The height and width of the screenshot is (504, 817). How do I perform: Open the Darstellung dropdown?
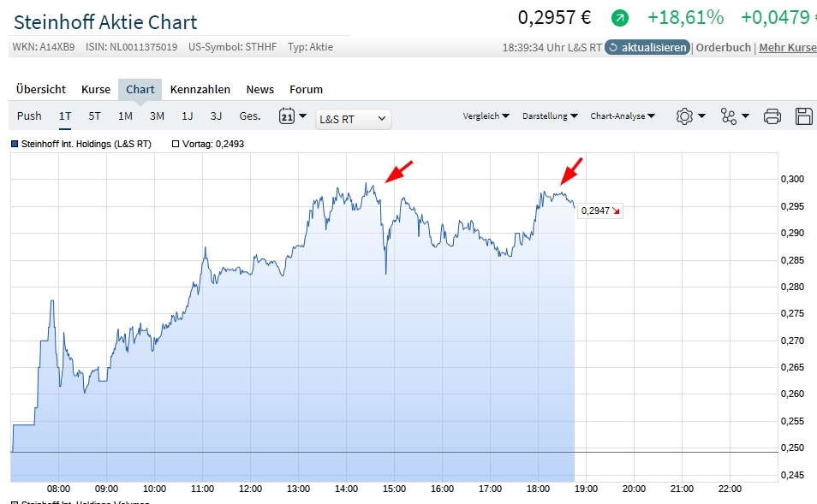click(x=550, y=116)
